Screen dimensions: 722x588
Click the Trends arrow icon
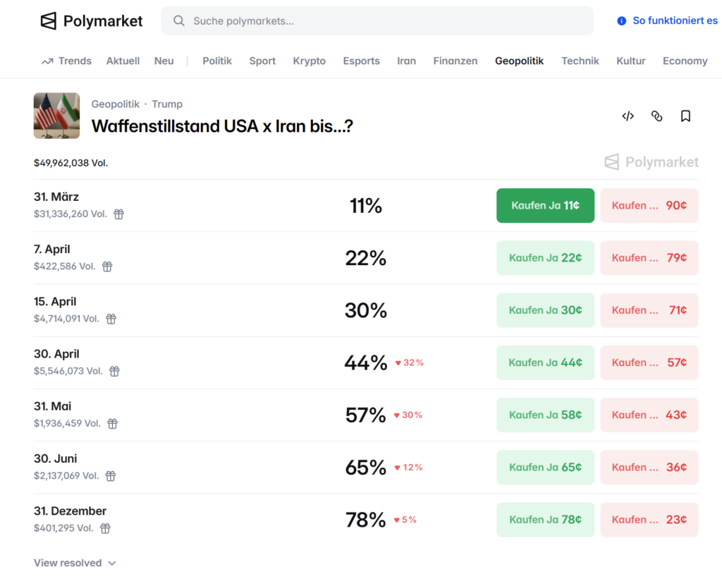tap(47, 61)
